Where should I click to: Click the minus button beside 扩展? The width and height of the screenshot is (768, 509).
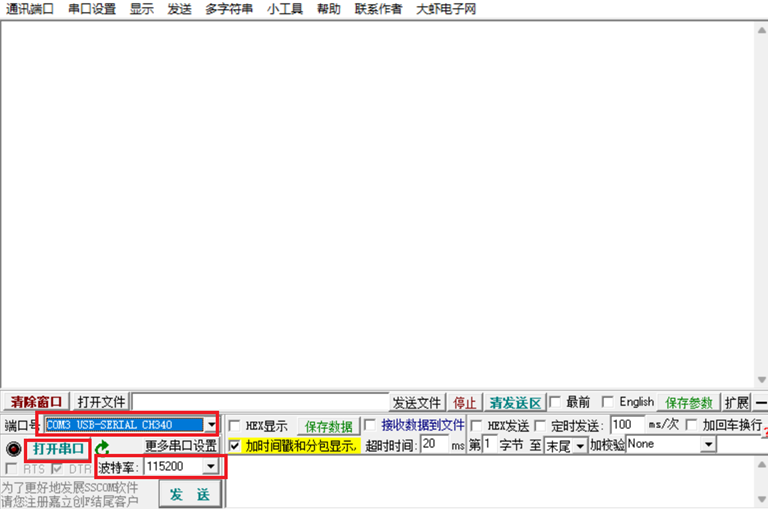pyautogui.click(x=761, y=403)
